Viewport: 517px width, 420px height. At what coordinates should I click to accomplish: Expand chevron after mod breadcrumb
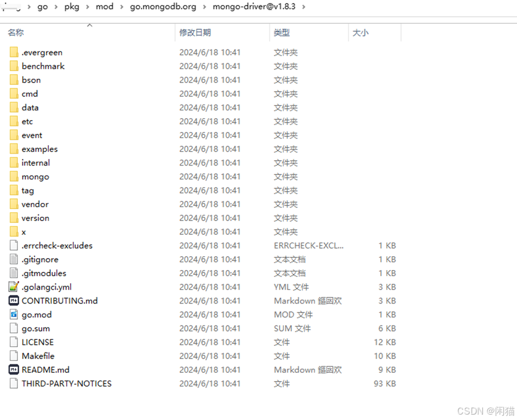pos(122,7)
